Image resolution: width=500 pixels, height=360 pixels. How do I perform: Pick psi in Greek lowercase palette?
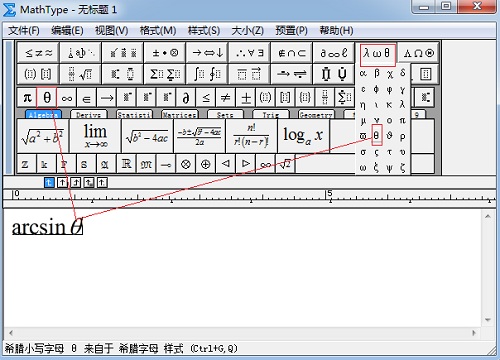tap(389, 168)
